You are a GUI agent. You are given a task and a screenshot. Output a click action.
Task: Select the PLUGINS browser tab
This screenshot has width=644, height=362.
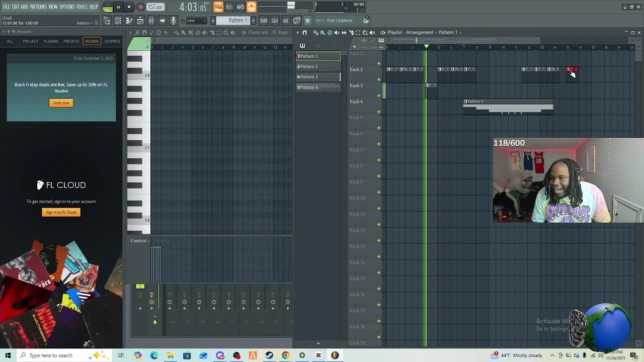click(x=51, y=41)
